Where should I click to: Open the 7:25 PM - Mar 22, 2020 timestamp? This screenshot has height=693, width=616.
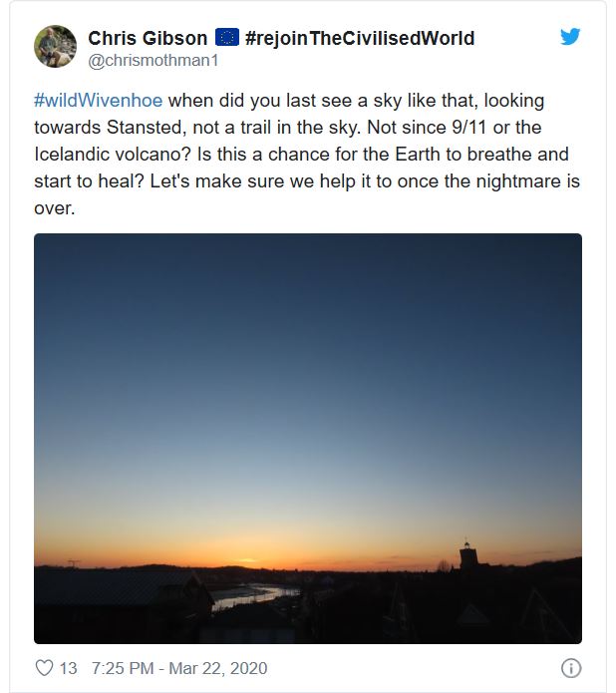(x=179, y=668)
